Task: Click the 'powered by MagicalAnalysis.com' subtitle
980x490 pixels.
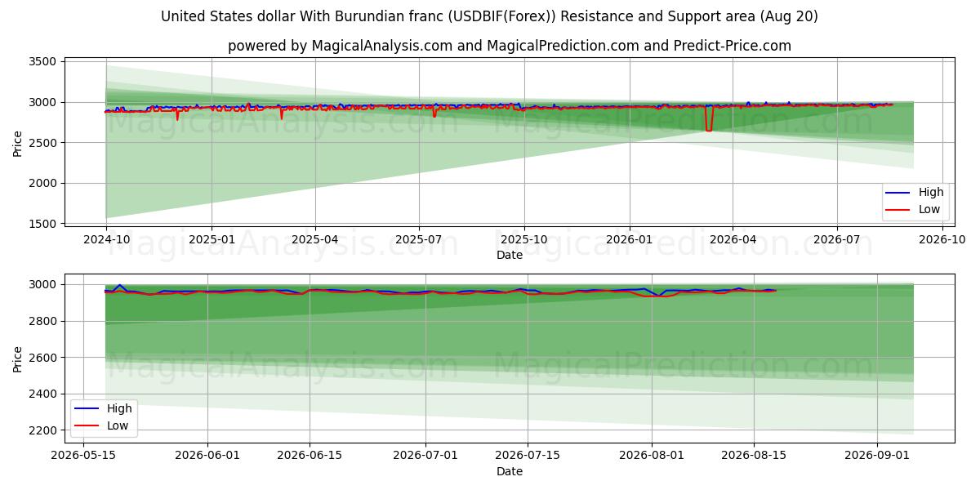Action: 509,46
